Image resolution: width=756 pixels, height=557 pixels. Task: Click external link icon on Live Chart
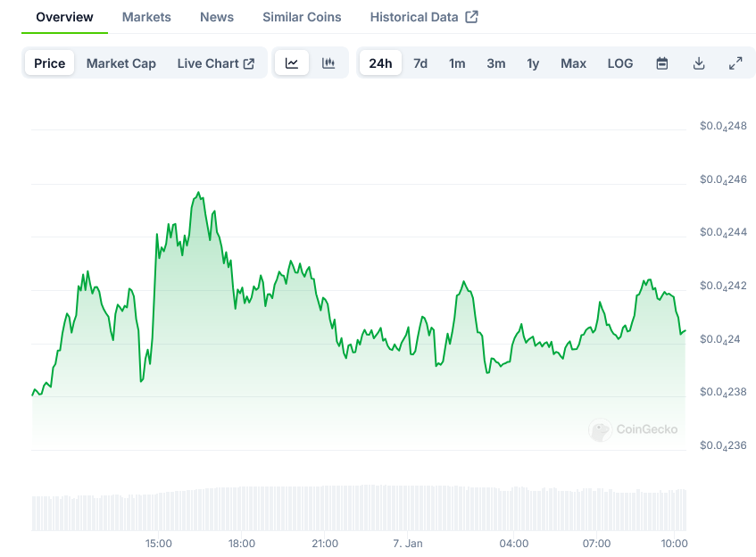click(x=249, y=63)
